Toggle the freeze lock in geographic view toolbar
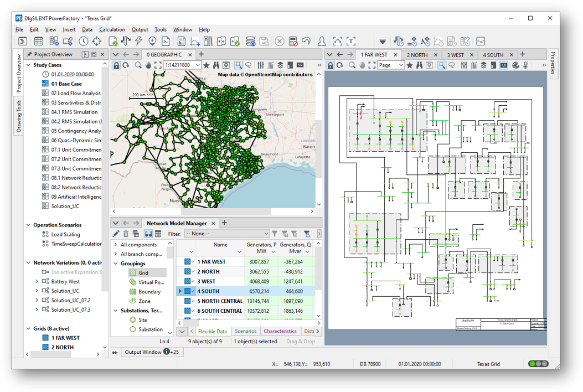Viewport: 583px width, 392px height. click(116, 65)
